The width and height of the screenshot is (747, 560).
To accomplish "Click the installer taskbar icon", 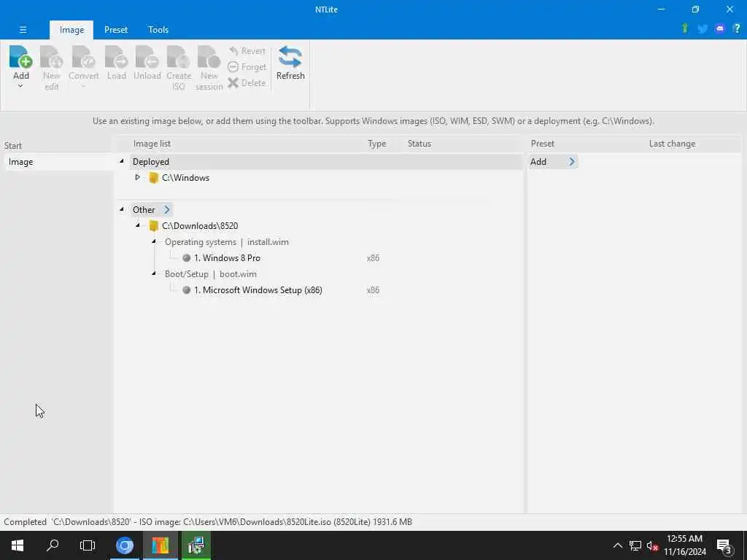I will click(196, 545).
